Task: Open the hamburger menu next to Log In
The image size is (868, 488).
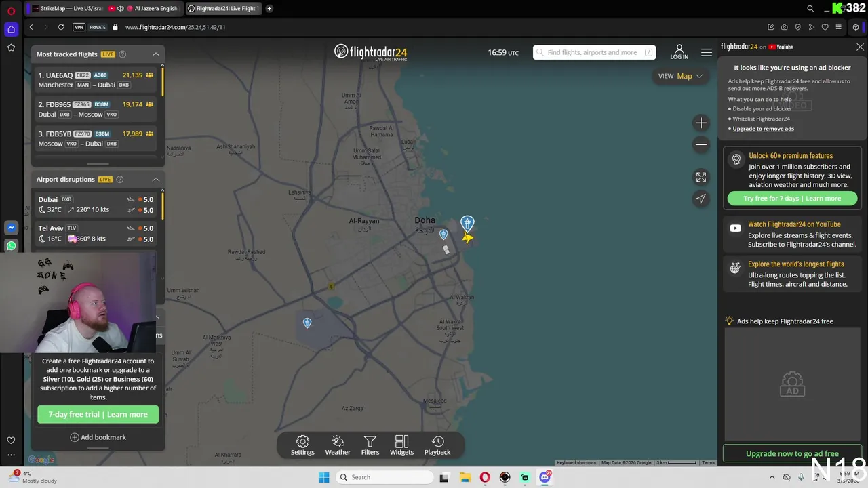Action: 707,52
